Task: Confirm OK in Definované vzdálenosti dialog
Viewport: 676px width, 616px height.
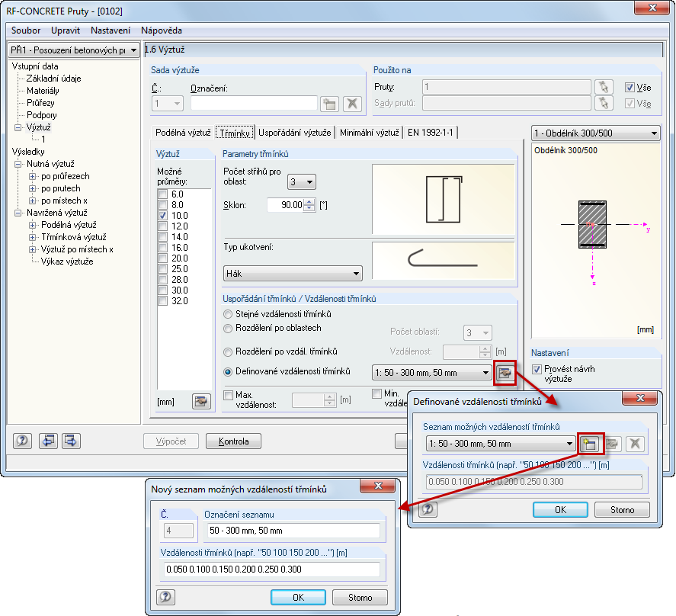Action: (560, 509)
